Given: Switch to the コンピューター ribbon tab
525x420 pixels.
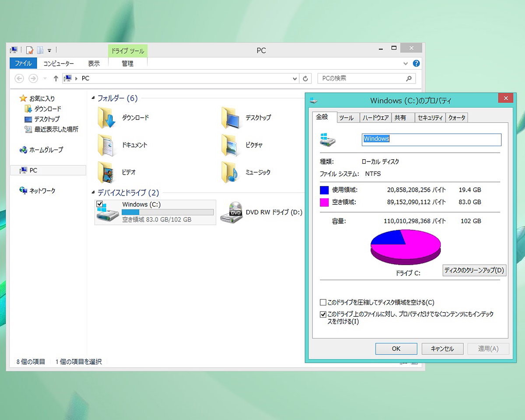Looking at the screenshot, I should 59,63.
